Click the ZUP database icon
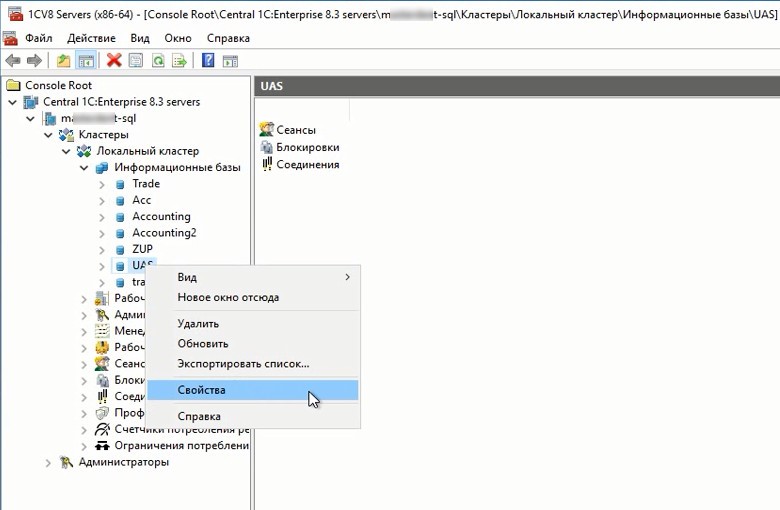The height and width of the screenshot is (510, 780). click(120, 250)
